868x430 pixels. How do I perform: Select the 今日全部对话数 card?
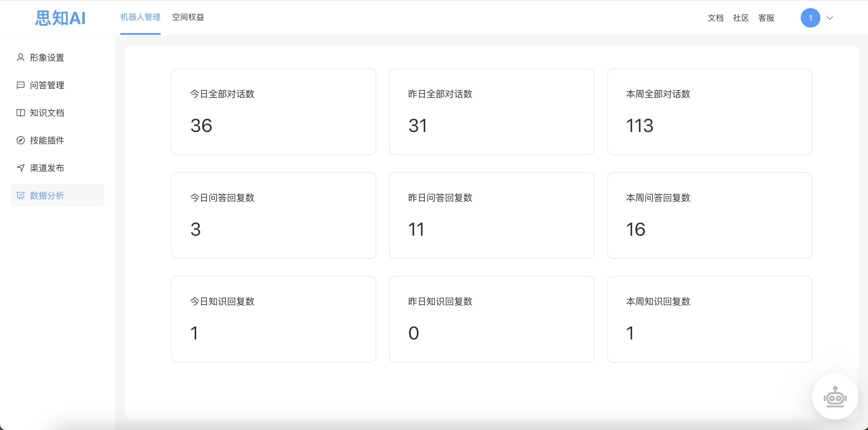click(x=274, y=112)
